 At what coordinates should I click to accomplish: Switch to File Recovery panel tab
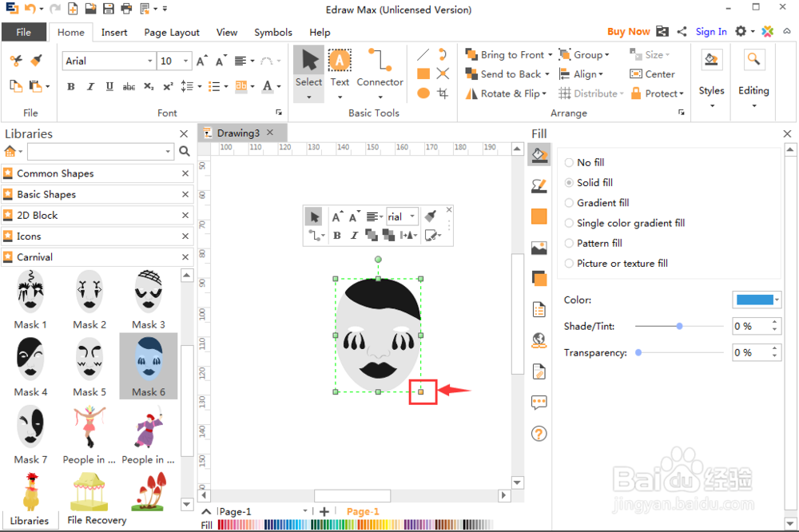(97, 520)
